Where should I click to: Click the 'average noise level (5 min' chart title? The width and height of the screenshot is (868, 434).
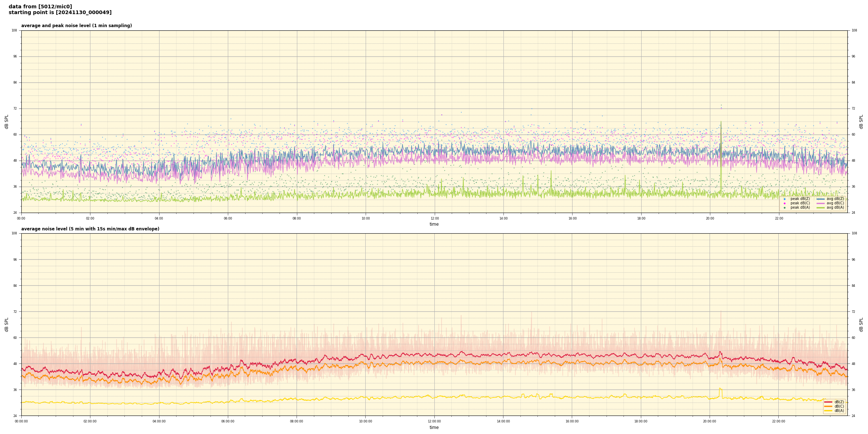pos(90,229)
